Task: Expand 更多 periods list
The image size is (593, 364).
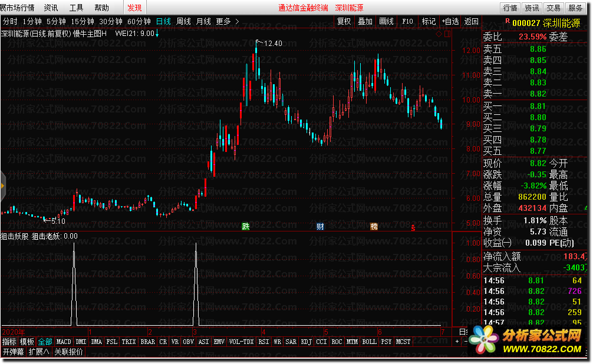Action: (227, 22)
